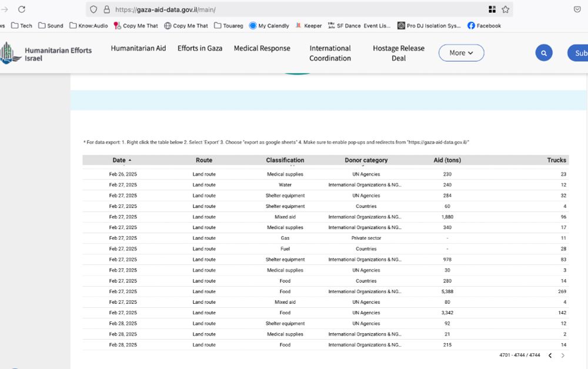Viewport: 588px width, 369px height.
Task: Click the Classification column header
Action: click(x=285, y=160)
